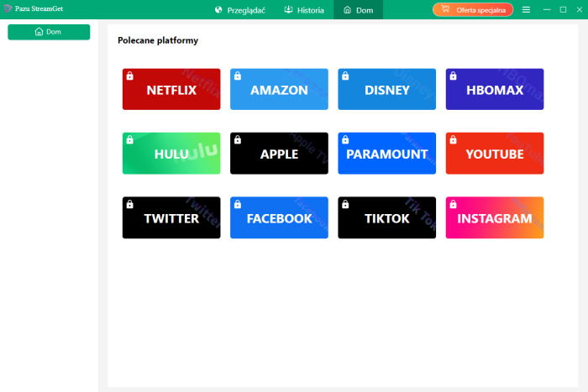588x392 pixels.
Task: Click the lock icon on Amazon tile
Action: 238,76
